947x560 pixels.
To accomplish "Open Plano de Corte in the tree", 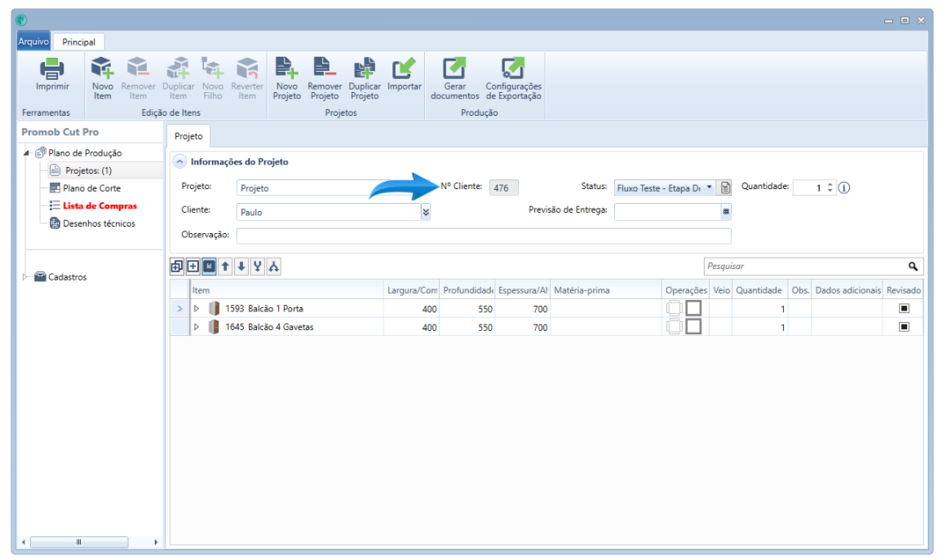I will (x=92, y=188).
